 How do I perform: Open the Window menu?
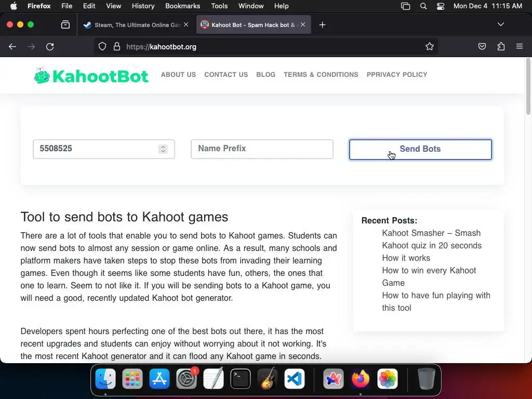pyautogui.click(x=251, y=6)
